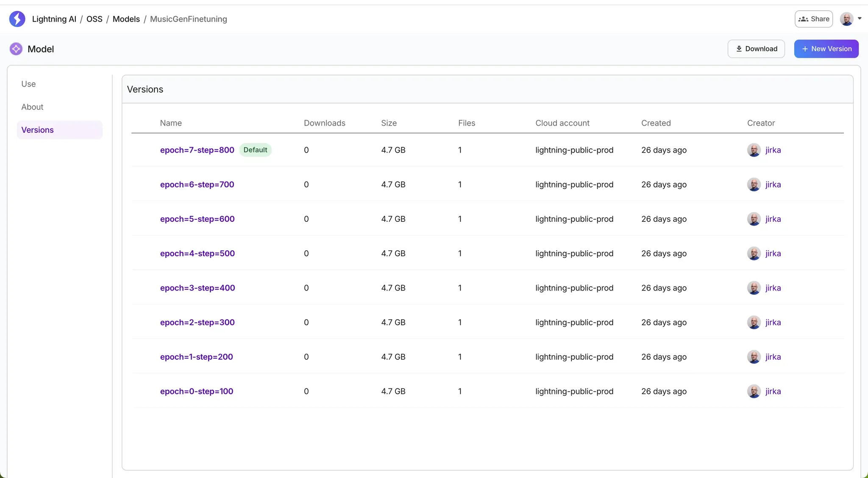Open version epoch=4-step=500

click(x=198, y=253)
